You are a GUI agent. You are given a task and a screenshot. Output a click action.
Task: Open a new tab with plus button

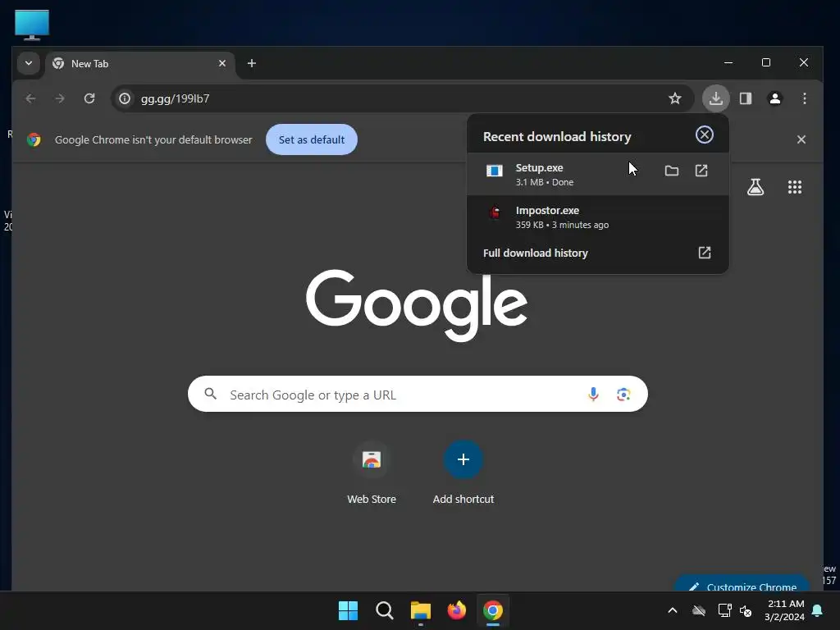click(x=252, y=63)
